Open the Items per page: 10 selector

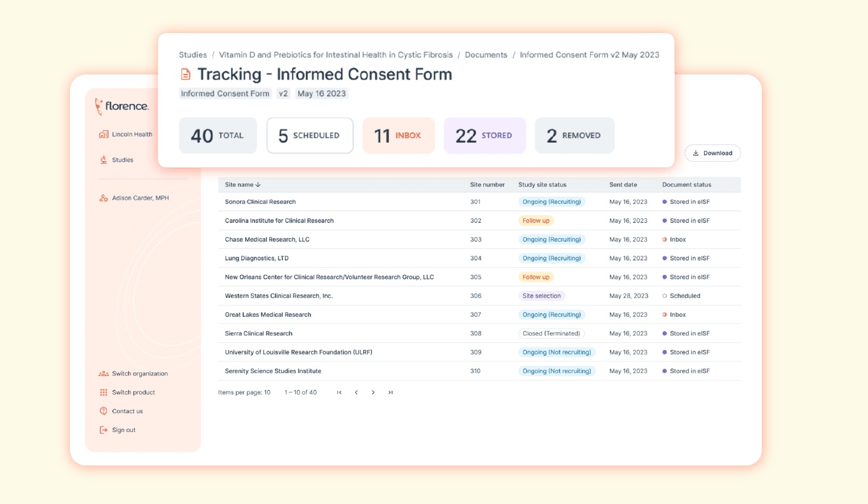pos(244,393)
